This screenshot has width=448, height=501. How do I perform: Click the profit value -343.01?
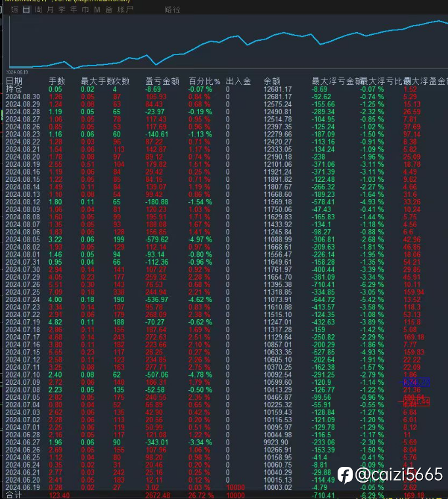156,442
